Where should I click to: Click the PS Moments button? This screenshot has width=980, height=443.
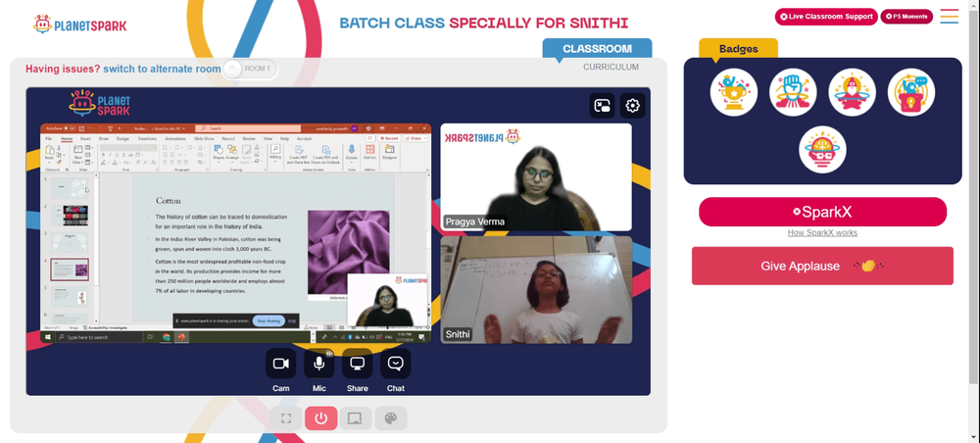tap(906, 17)
